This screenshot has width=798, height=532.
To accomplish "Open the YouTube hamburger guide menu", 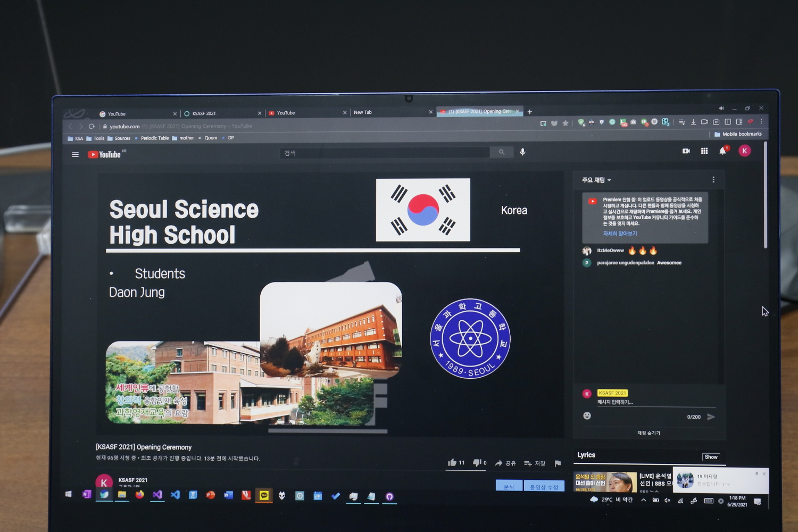I will [75, 155].
